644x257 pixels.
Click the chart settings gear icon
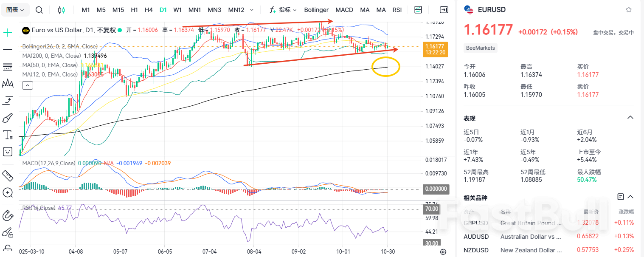[443, 251]
